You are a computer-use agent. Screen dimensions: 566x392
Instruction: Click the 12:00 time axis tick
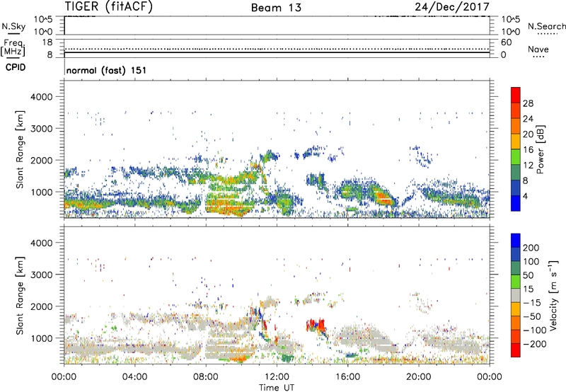tap(277, 377)
